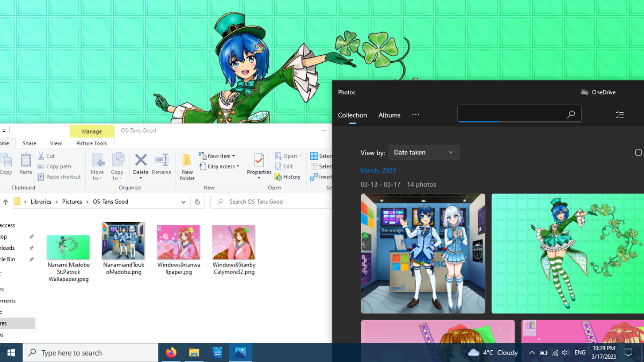Click OS-Tans Good in the address breadcrumb
The image size is (644, 362).
(111, 202)
